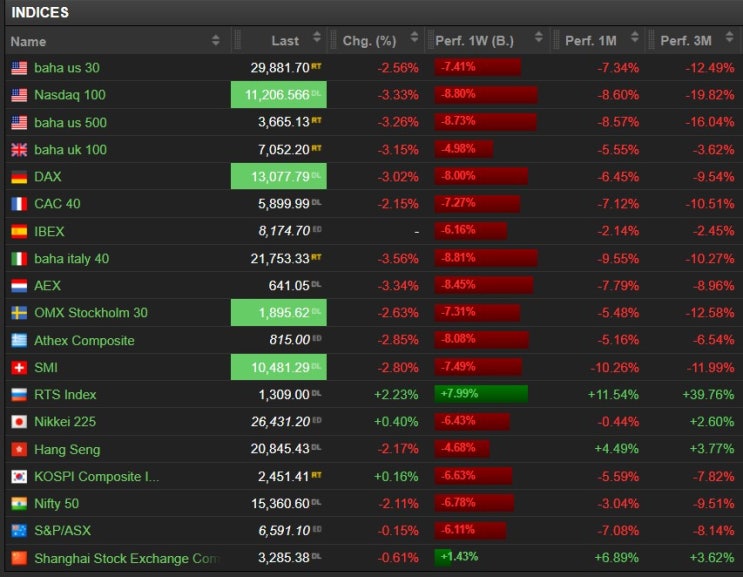Click the -7.41% weekly bar for baha us 30
743x577 pixels.
point(478,67)
